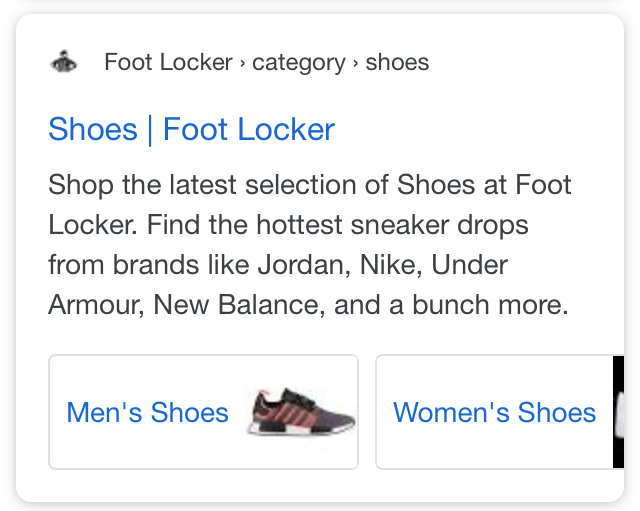Viewport: 640px width, 511px height.
Task: Open the Shoes | Foot Locker result title
Action: (x=191, y=130)
